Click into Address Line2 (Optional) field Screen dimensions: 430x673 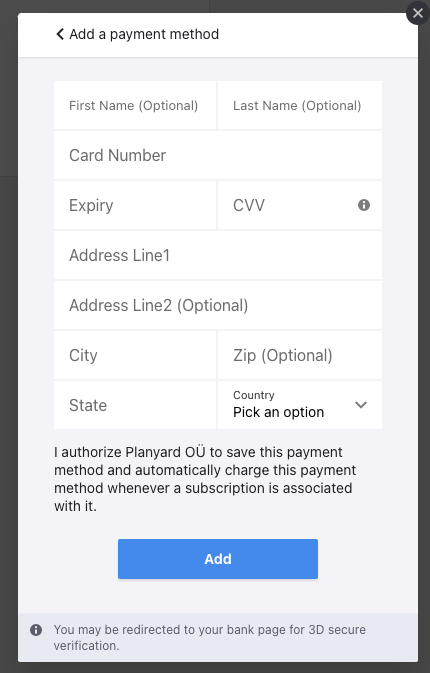pos(218,305)
